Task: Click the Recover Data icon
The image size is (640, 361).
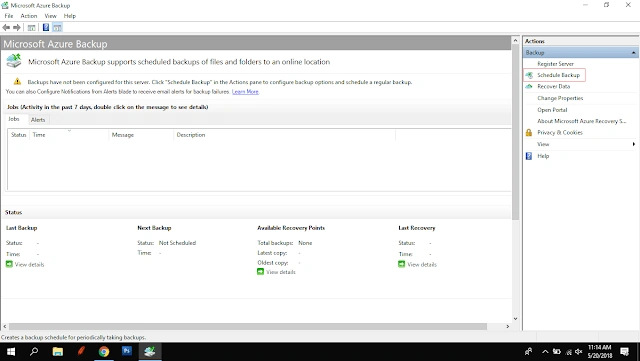Action: tap(529, 87)
